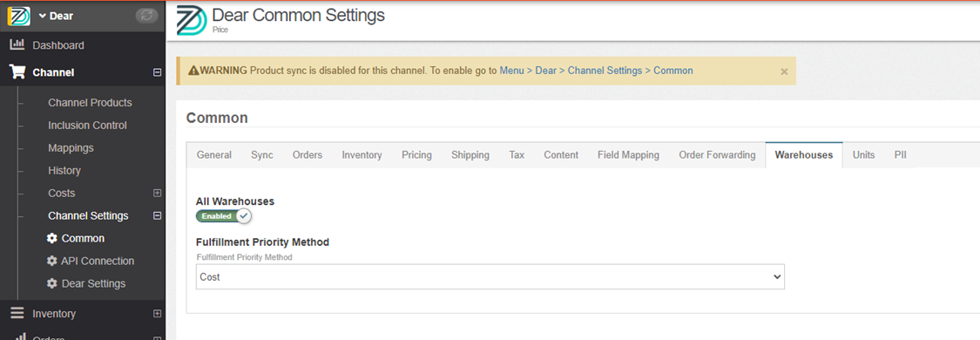
Task: Switch to the Units tab
Action: [x=864, y=155]
